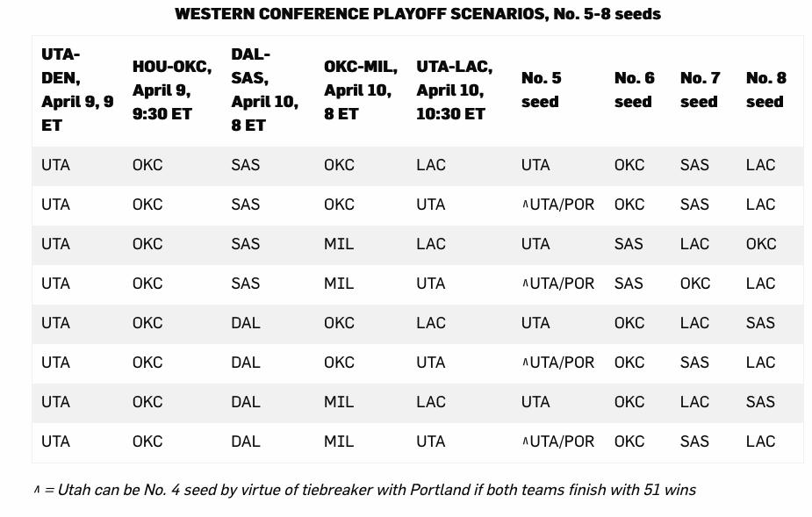
Task: Select the OKC-MIL, April 10 column header
Action: (x=360, y=90)
